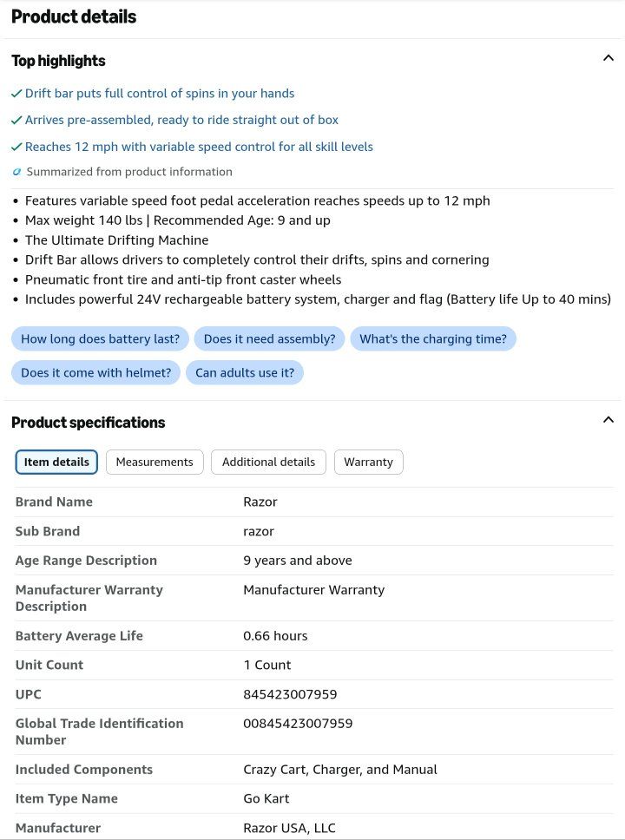Ask 'How long does battery last?'
The image size is (625, 840).
[100, 338]
